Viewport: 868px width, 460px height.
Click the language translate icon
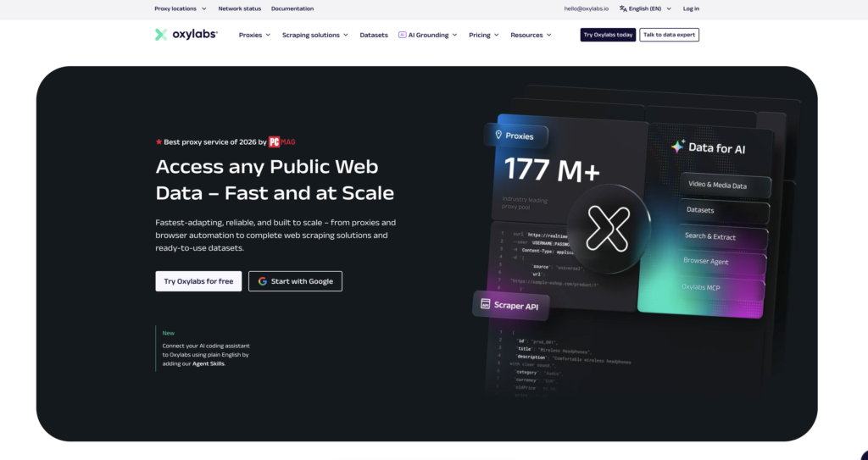(623, 8)
